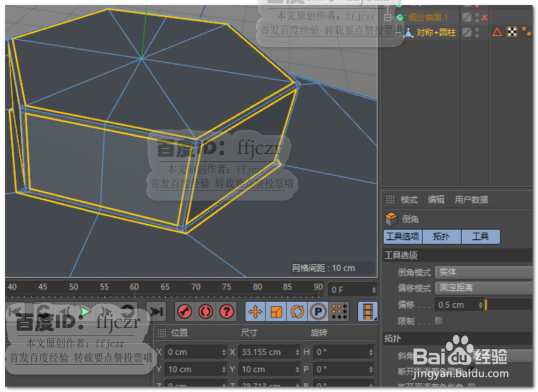Click the attribute manager grip dots icon

pyautogui.click(x=390, y=199)
